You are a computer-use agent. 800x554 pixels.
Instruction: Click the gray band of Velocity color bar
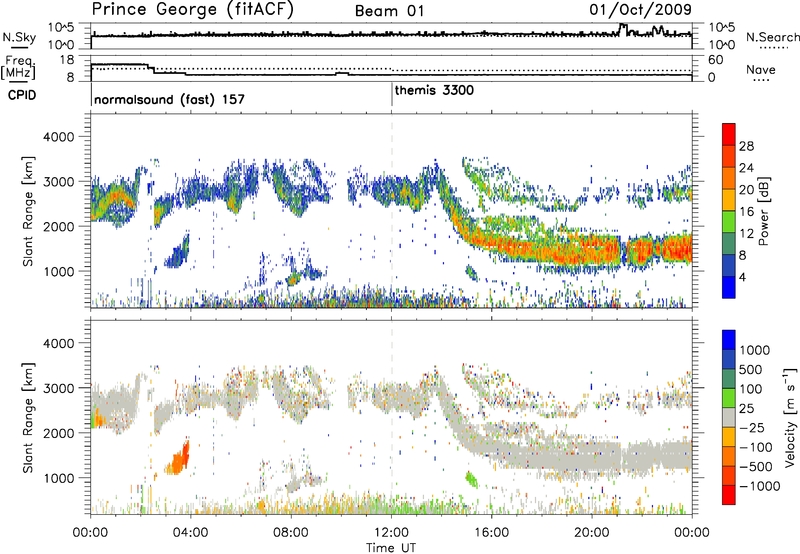pos(729,417)
